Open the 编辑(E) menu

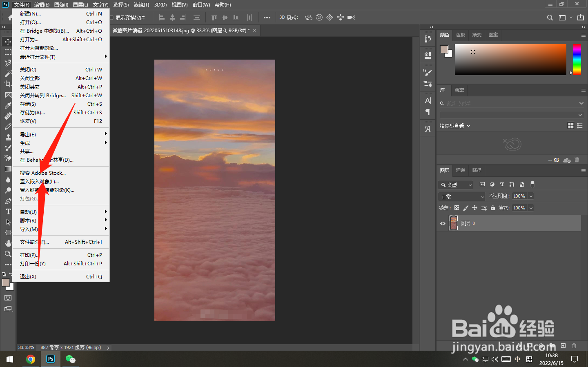pos(42,4)
